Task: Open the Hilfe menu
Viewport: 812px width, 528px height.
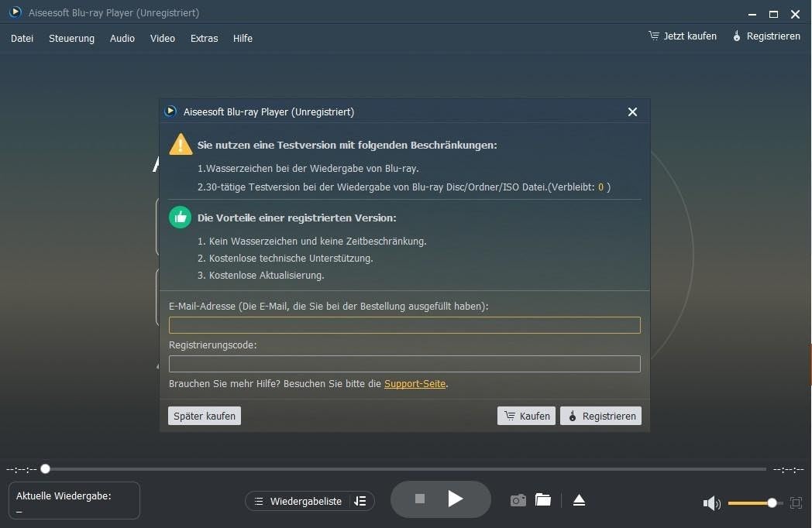Action: [x=243, y=38]
